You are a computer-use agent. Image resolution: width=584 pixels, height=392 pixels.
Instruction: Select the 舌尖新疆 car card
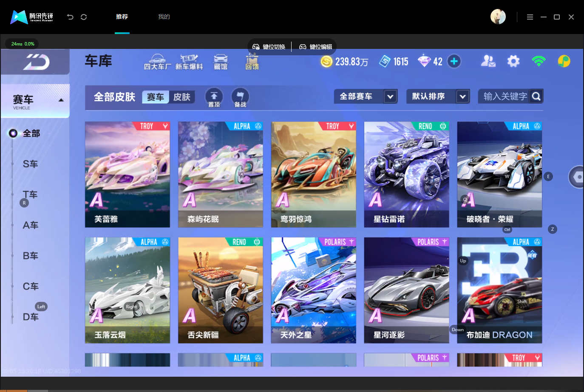pyautogui.click(x=221, y=290)
